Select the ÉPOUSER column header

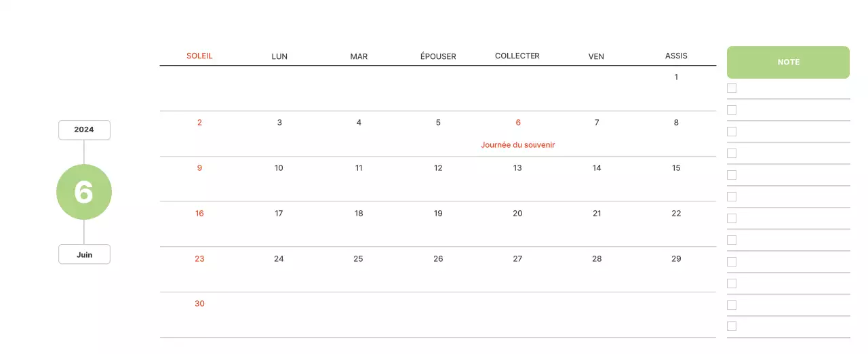pos(438,56)
